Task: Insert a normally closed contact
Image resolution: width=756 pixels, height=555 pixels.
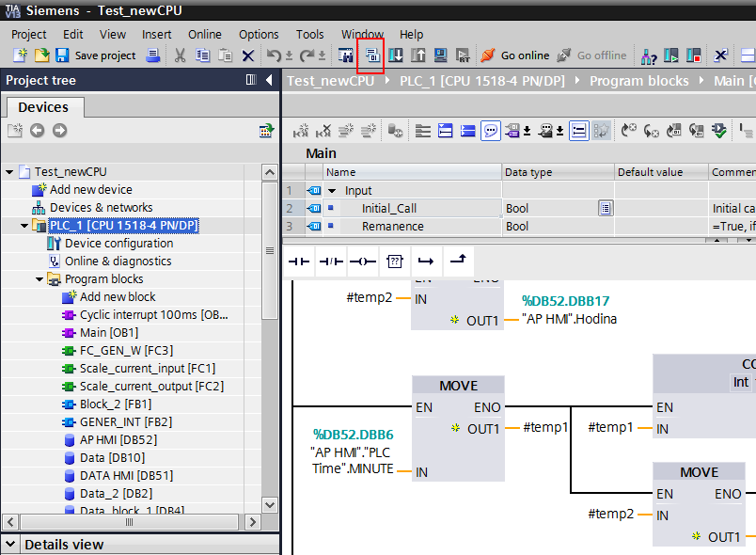Action: pyautogui.click(x=331, y=262)
